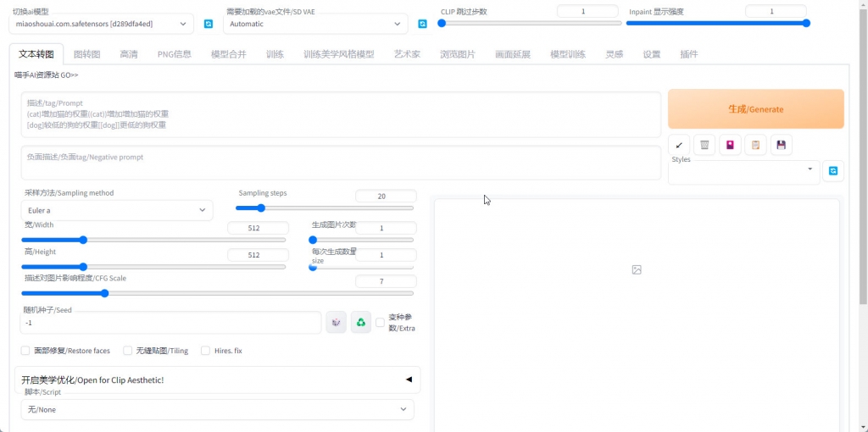868x432 pixels.
Task: Enable 面部修复/Restore faces
Action: [x=25, y=351]
